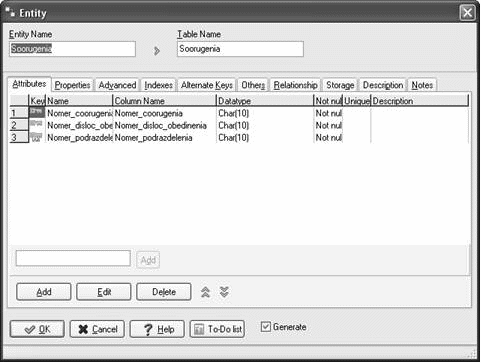This screenshot has width=481, height=363.
Task: Toggle the Generate checkbox
Action: click(x=266, y=327)
